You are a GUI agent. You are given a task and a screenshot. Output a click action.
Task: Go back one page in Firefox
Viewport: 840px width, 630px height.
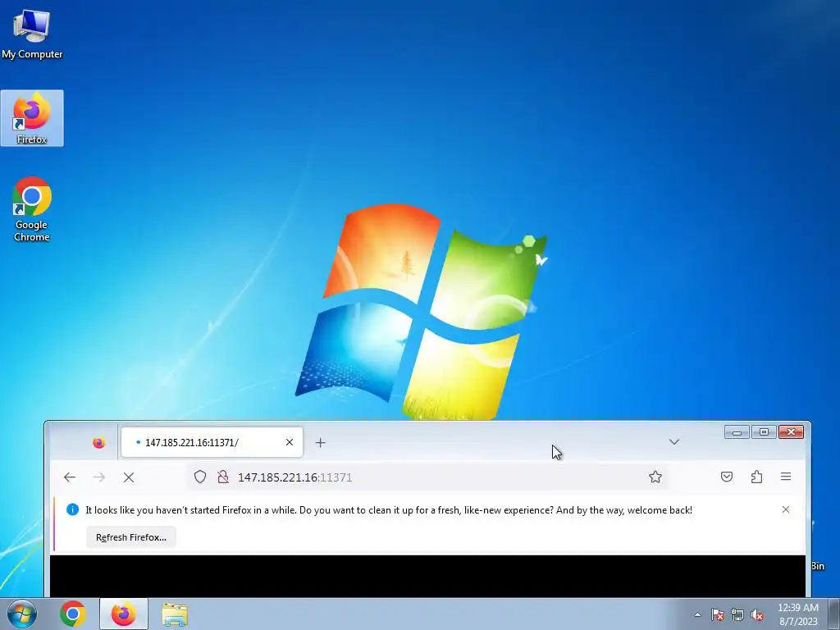coord(70,477)
